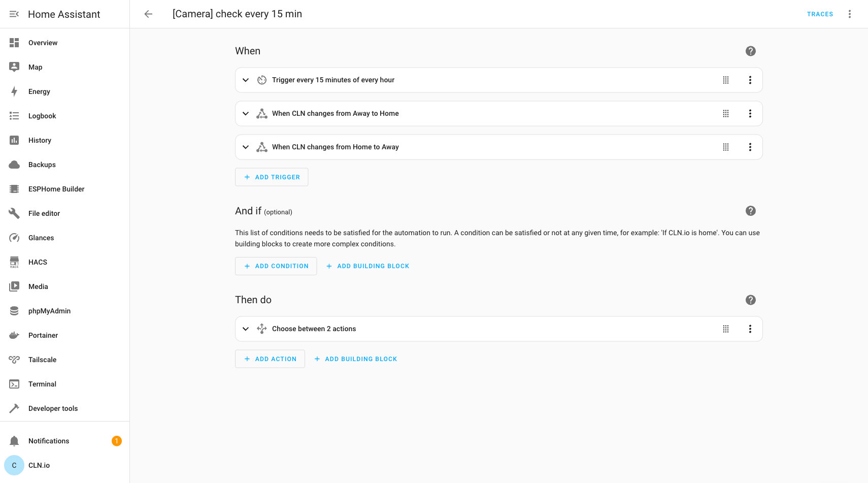This screenshot has width=868, height=483.
Task: Expand the Away to Home trigger row
Action: click(x=246, y=114)
